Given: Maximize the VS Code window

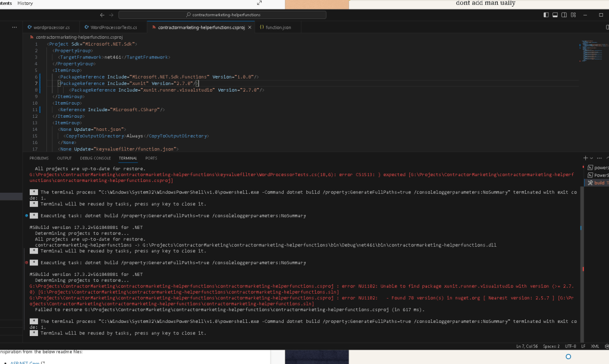Looking at the screenshot, I should (601, 15).
